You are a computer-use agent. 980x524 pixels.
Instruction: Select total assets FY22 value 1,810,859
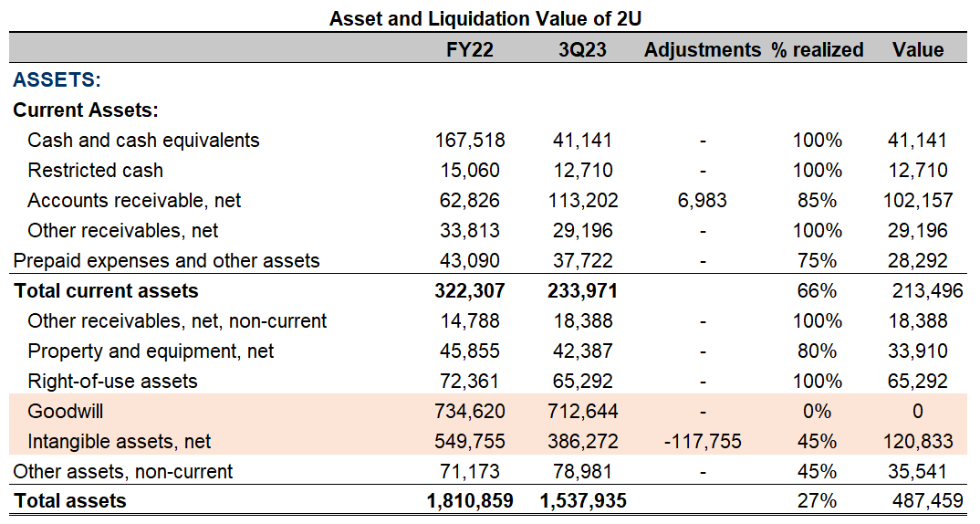click(469, 501)
